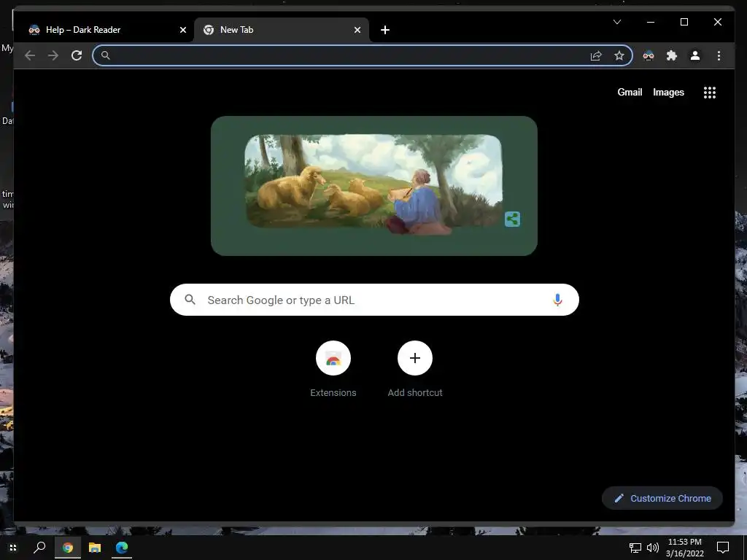Open the Chrome profile avatar

695,55
